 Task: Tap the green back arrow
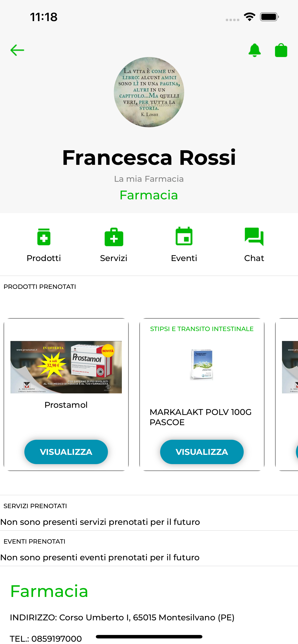(17, 50)
